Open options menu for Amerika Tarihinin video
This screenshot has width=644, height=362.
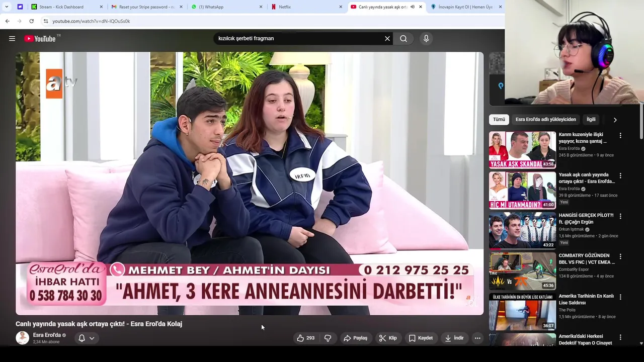point(620,297)
